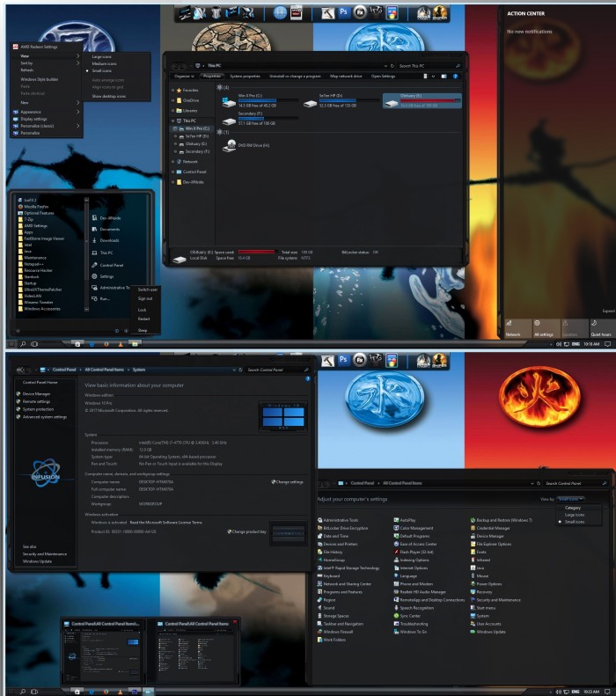The height and width of the screenshot is (696, 616).
Task: Click Map network drive in This PC toolbar
Action: tap(346, 77)
